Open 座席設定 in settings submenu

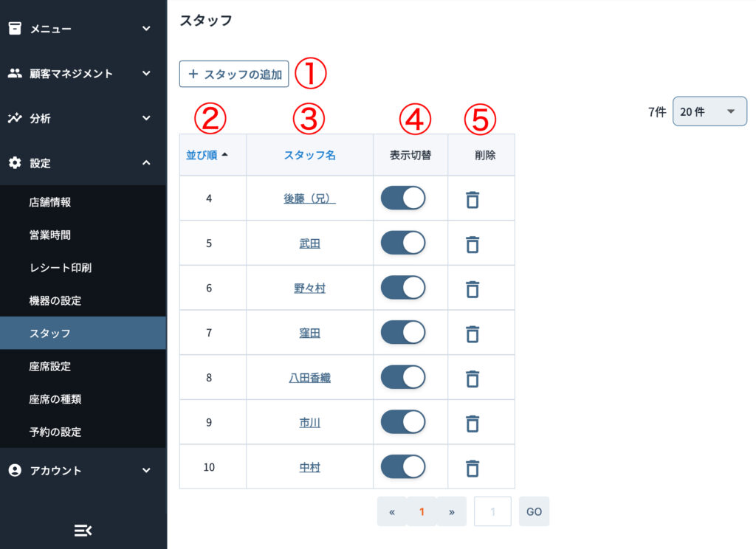click(x=50, y=366)
